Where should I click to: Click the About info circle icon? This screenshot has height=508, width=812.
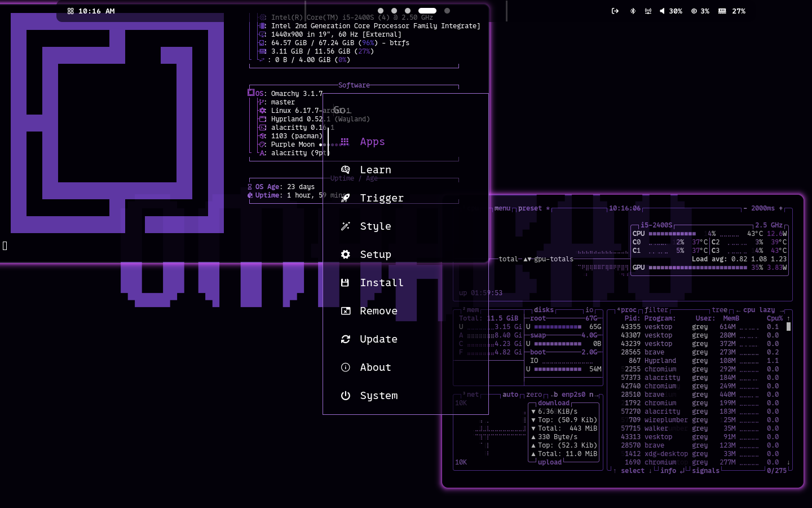pyautogui.click(x=345, y=367)
